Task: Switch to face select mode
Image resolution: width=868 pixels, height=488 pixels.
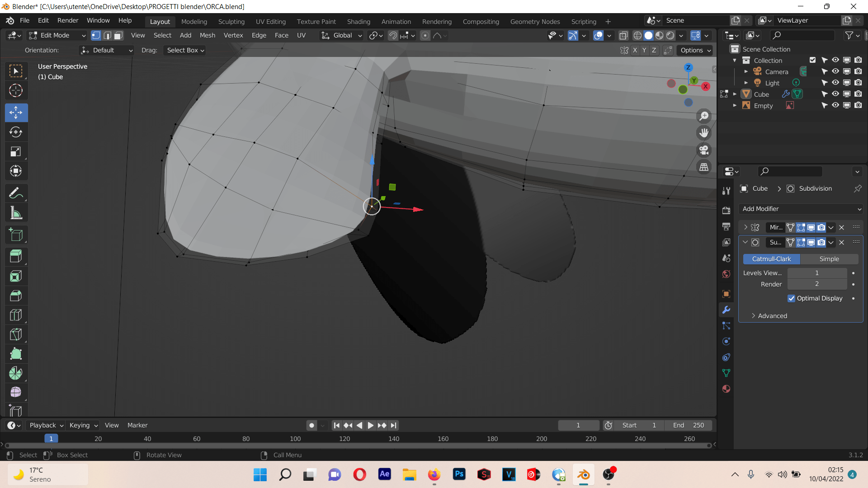Action: [118, 35]
